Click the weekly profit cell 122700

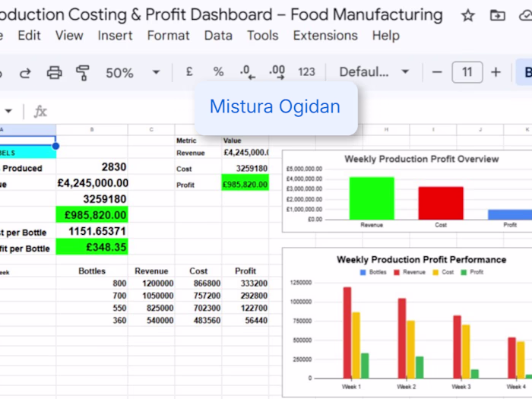point(245,308)
